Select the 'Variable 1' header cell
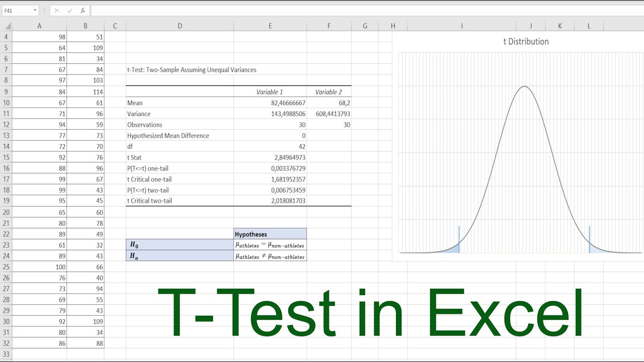 tap(270, 92)
